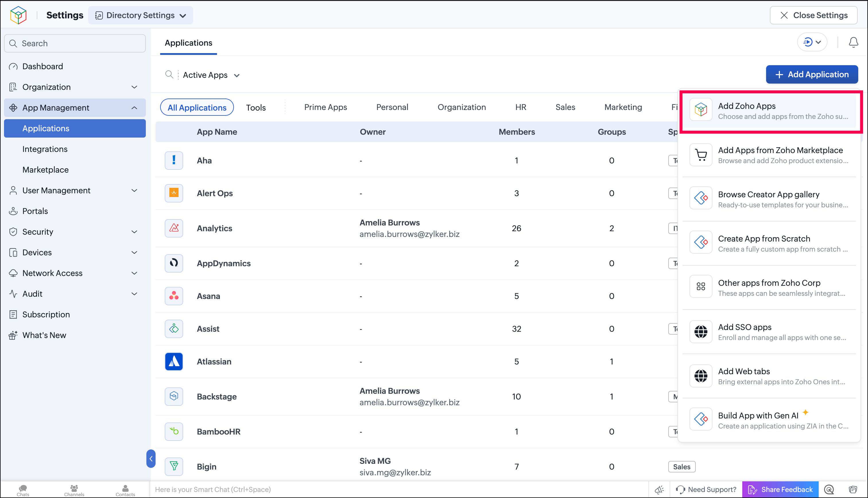Open Marketplace in the sidebar
This screenshot has width=868, height=498.
click(x=45, y=170)
